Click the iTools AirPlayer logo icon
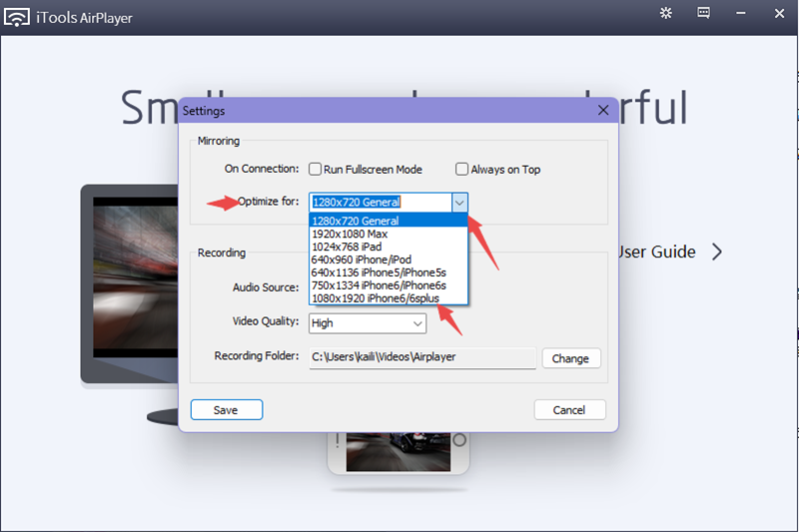The image size is (799, 532). pyautogui.click(x=19, y=17)
